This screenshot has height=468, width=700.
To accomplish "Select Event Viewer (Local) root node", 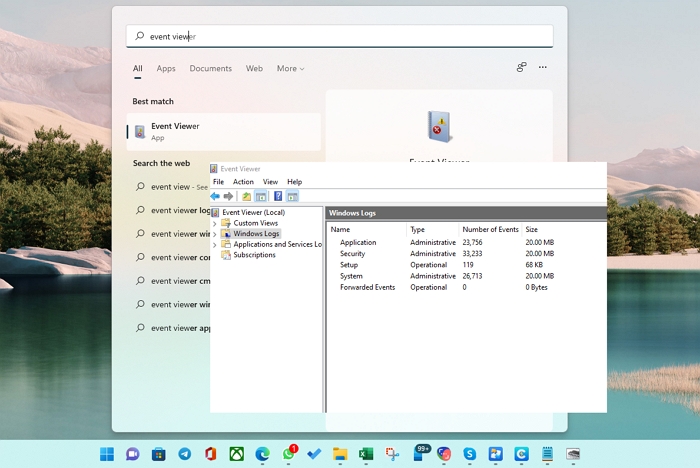I will (x=254, y=213).
